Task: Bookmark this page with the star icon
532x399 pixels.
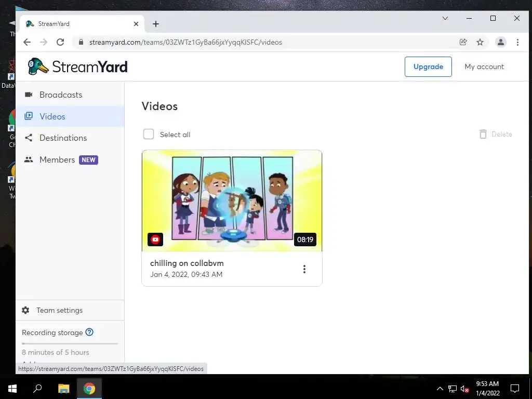Action: click(x=480, y=42)
